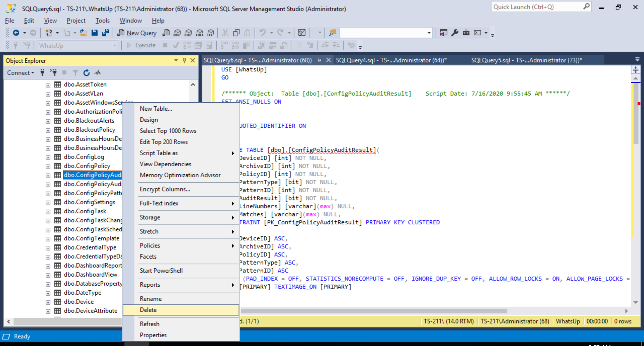Toggle auto-hide pin on Object Explorer
Viewport: 644px width, 346px height.
[184, 60]
